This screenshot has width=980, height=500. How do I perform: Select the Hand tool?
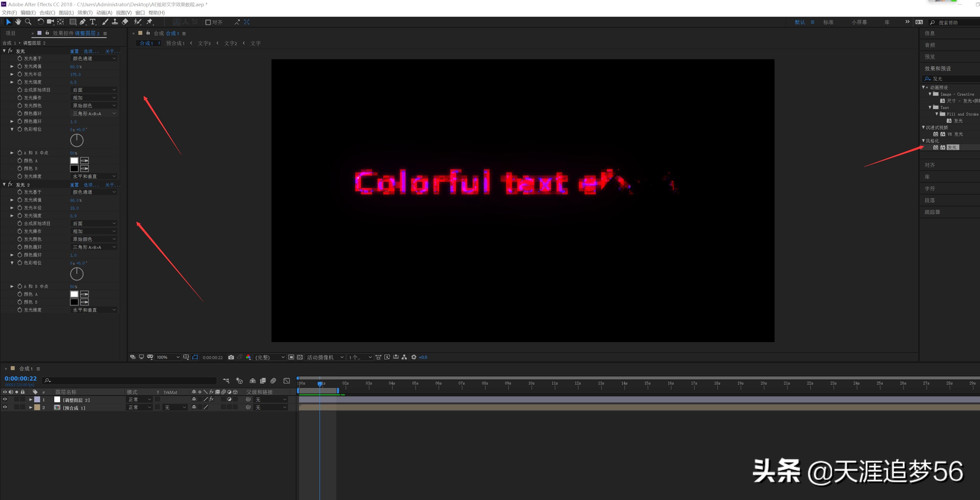click(18, 22)
